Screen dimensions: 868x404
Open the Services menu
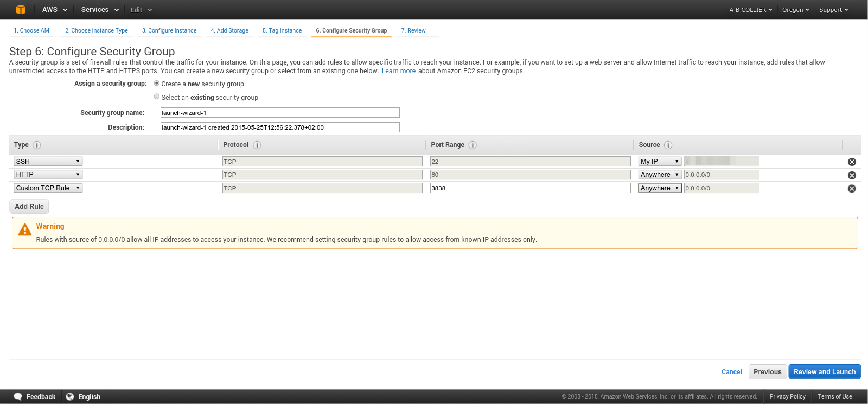(x=99, y=10)
